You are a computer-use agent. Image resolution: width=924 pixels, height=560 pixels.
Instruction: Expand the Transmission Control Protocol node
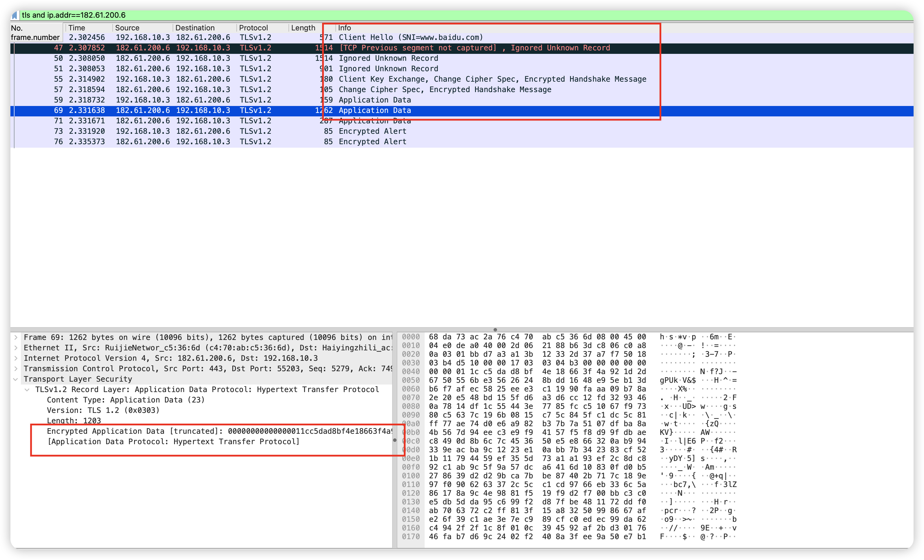click(x=16, y=369)
